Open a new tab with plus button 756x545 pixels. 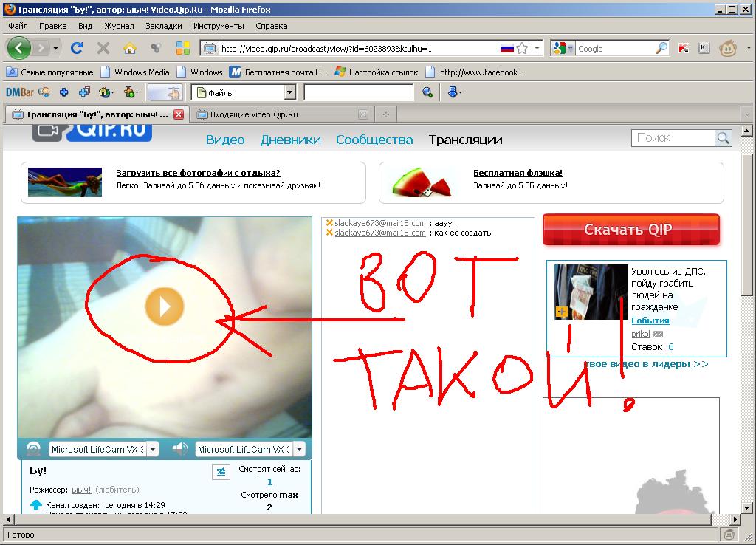click(x=385, y=114)
